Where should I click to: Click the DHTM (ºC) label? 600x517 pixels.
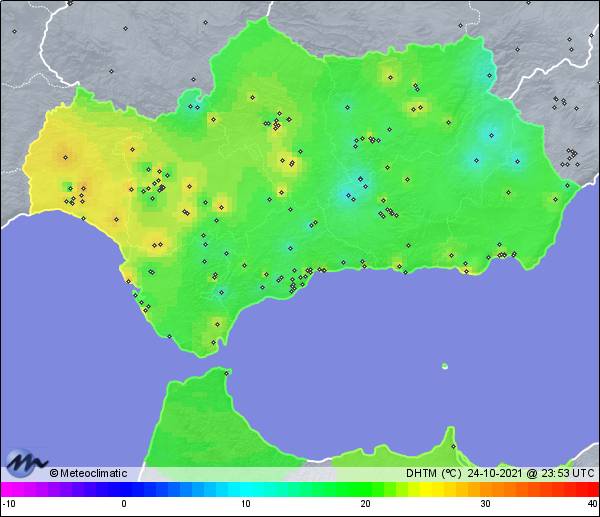(434, 473)
